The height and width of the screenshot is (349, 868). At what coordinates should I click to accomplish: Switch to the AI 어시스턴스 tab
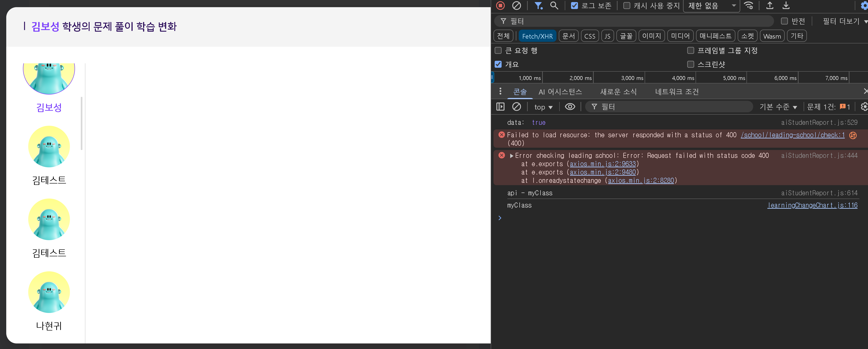(x=560, y=92)
